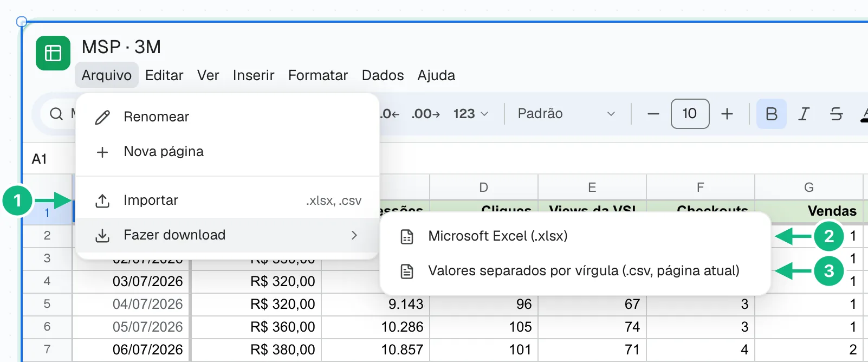Open the 123 number format dropdown
The image size is (868, 362).
471,114
